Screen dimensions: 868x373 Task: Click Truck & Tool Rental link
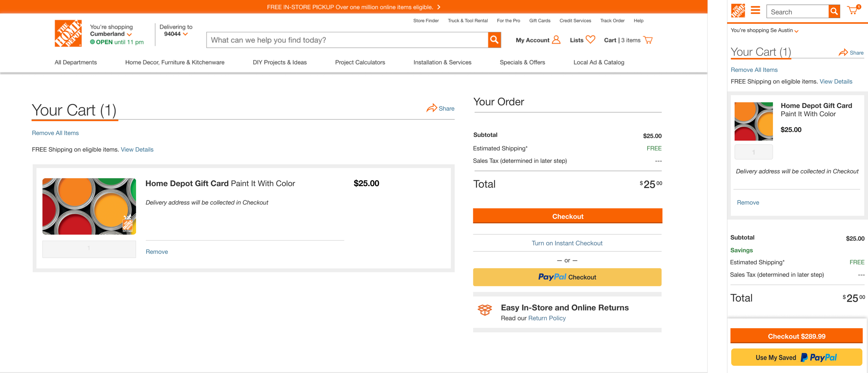coord(468,20)
